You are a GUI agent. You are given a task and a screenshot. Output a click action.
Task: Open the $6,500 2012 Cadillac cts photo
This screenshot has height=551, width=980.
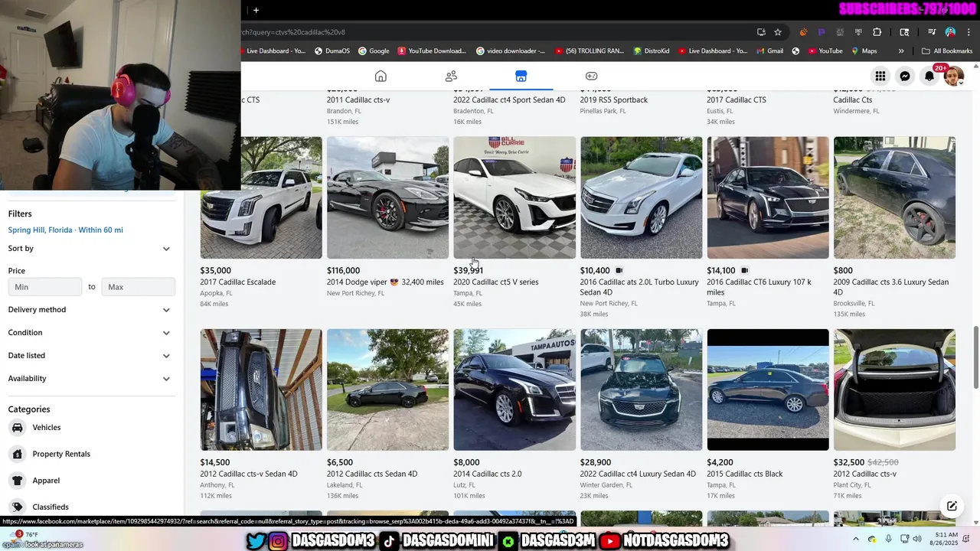tap(387, 390)
